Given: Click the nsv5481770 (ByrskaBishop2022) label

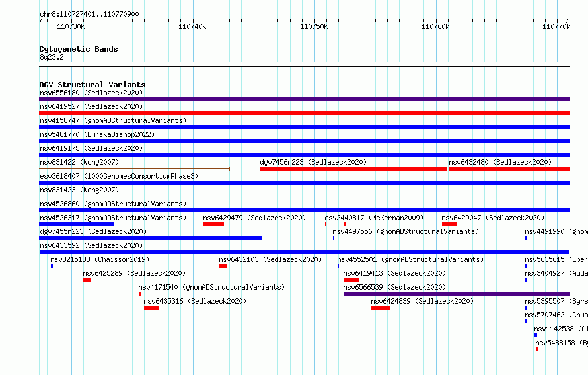Looking at the screenshot, I should click(97, 134).
